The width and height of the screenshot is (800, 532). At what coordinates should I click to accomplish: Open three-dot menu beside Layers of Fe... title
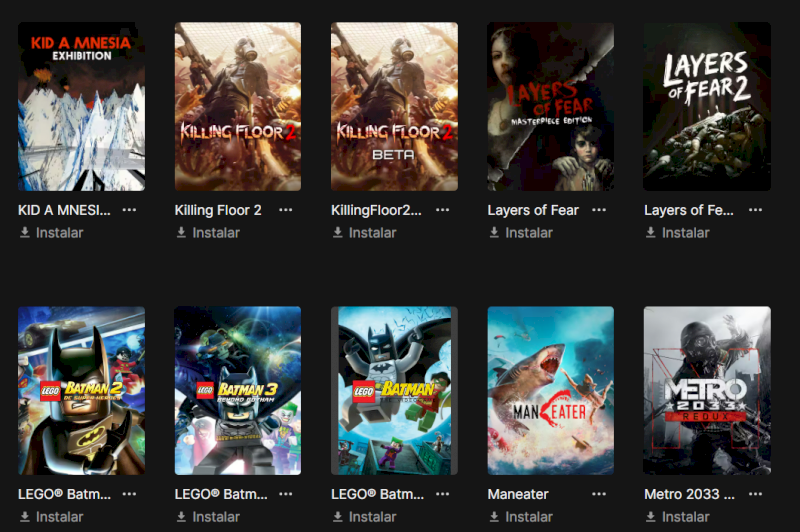click(756, 210)
